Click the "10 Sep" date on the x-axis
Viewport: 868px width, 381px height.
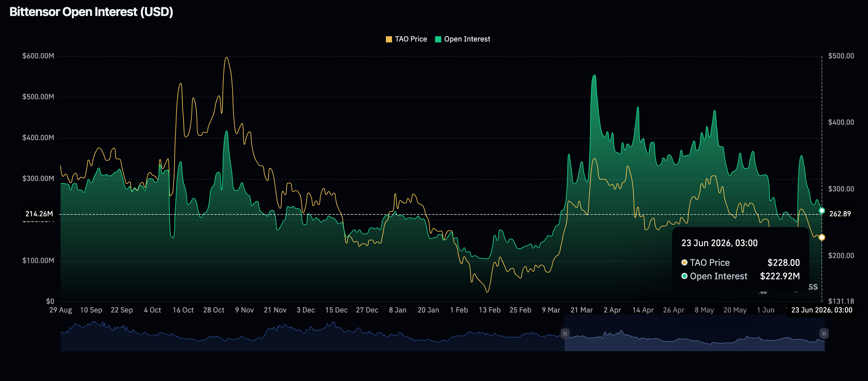(91, 310)
